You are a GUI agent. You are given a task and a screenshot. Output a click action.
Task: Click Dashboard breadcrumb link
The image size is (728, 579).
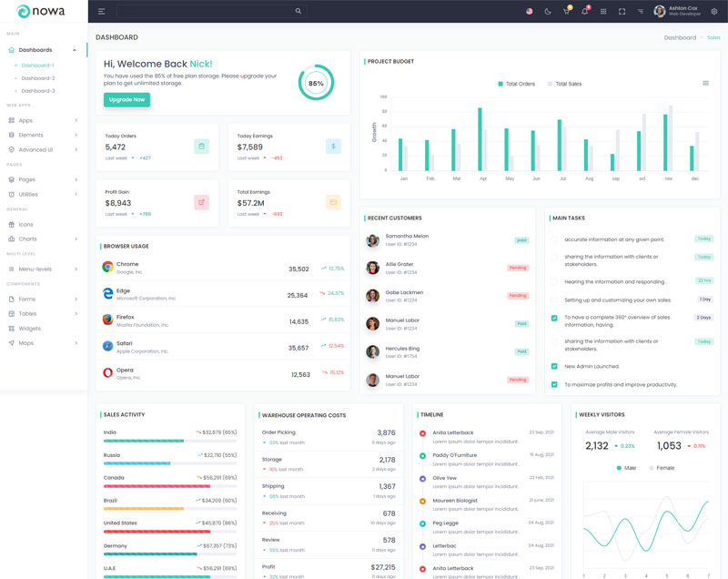680,37
